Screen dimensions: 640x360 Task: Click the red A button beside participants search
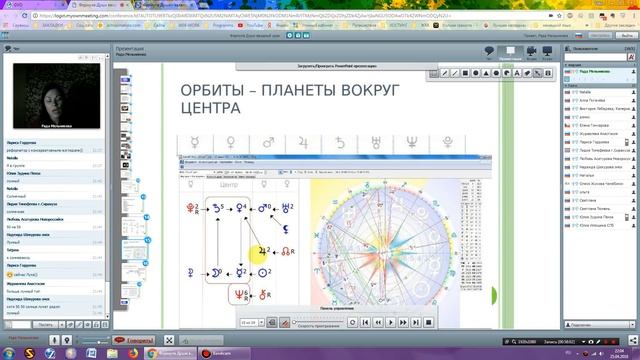[631, 58]
